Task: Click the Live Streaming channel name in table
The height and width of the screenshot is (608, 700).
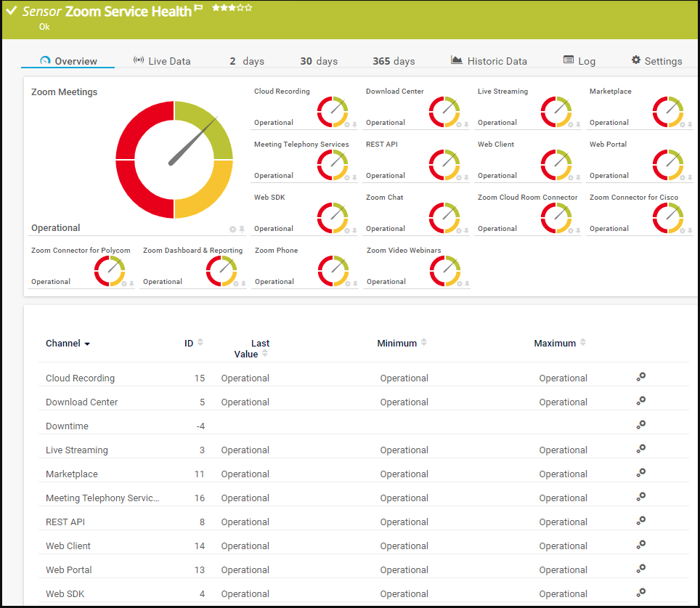Action: pyautogui.click(x=77, y=450)
